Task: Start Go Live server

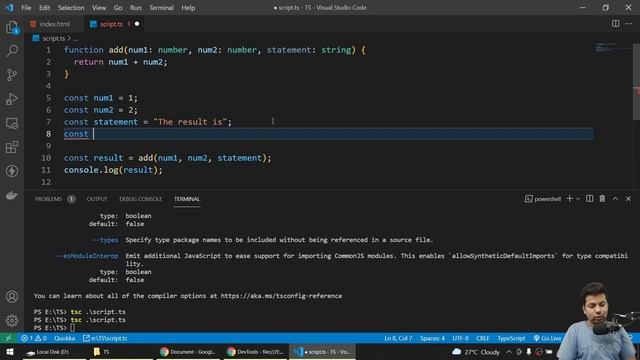Action: click(x=548, y=338)
